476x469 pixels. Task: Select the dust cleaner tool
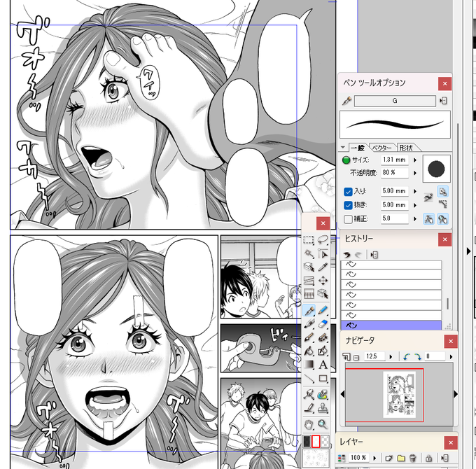pyautogui.click(x=323, y=395)
